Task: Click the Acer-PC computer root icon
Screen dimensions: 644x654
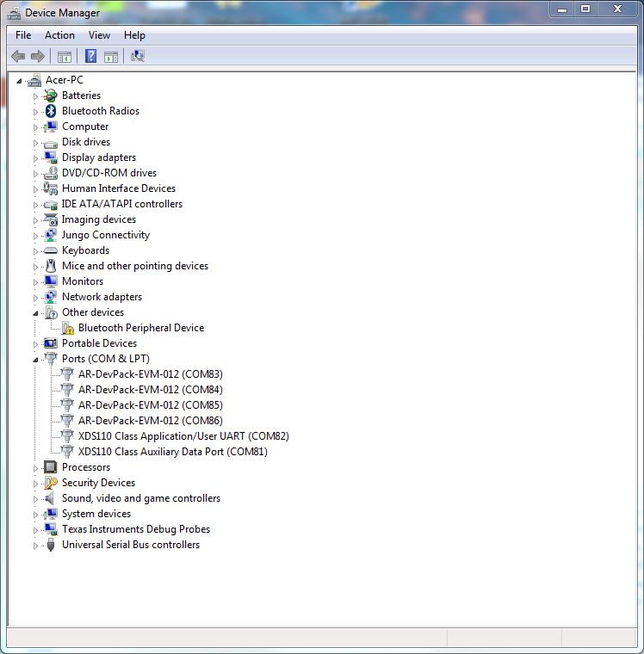Action: point(34,80)
